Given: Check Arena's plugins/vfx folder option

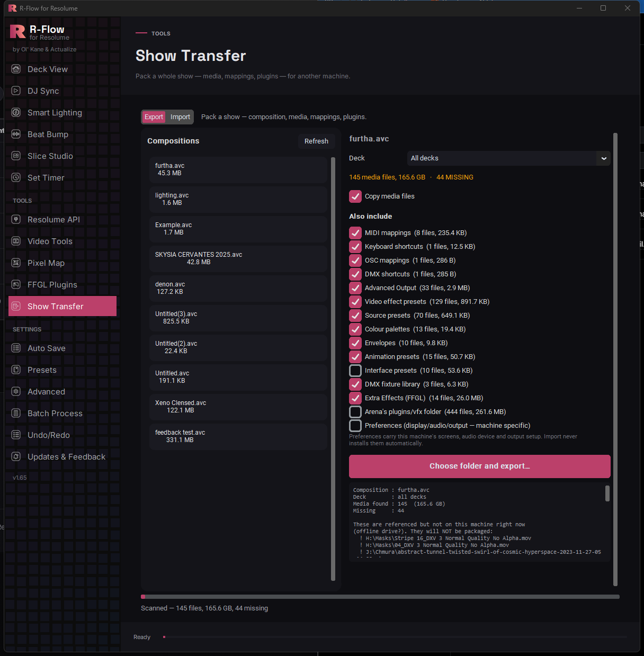Looking at the screenshot, I should (x=355, y=412).
